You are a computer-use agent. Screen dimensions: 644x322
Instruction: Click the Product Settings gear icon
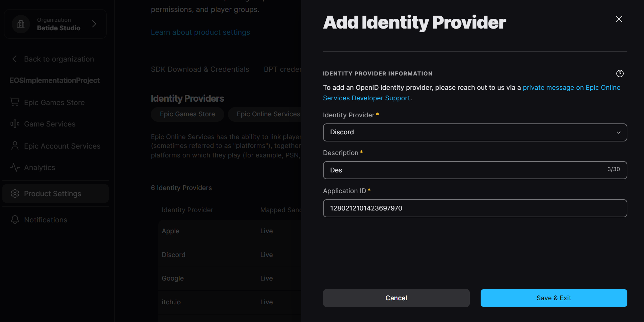[15, 193]
